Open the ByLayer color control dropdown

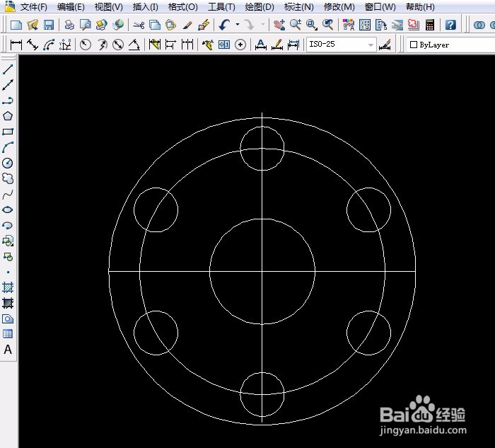coord(450,45)
